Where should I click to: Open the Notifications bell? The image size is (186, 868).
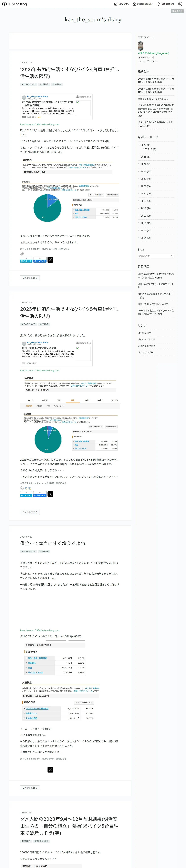(165, 4)
